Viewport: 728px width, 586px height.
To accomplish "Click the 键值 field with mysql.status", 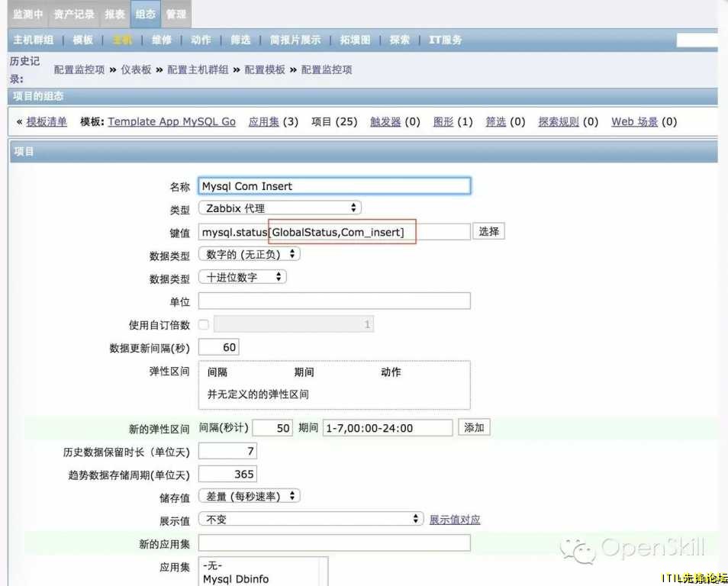I will point(334,232).
